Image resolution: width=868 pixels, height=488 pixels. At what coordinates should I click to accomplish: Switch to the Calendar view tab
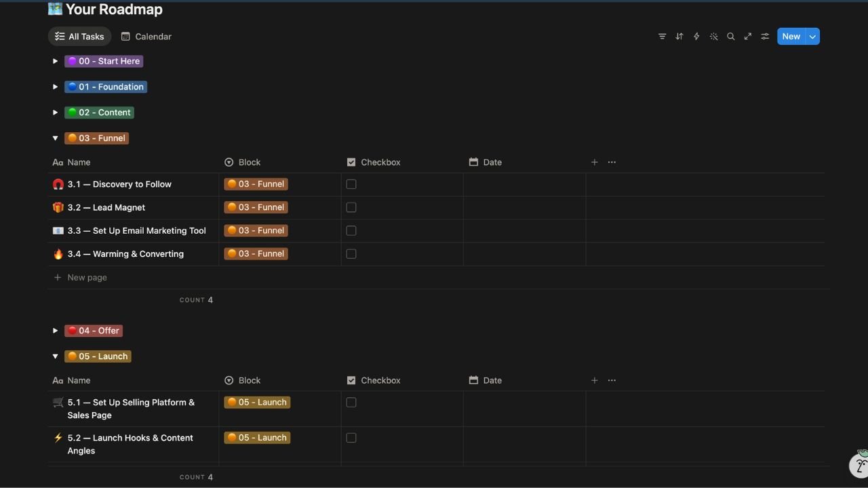146,37
